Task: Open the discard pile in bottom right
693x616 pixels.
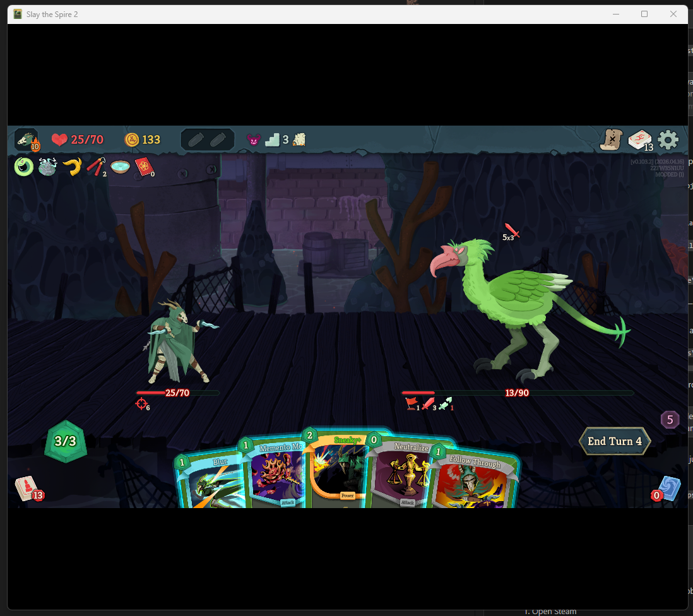Action: (x=669, y=489)
